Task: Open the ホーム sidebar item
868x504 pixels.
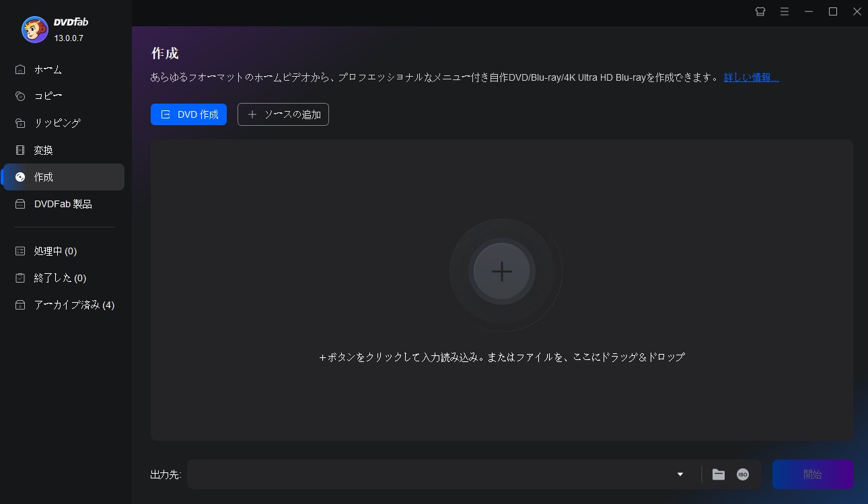Action: point(64,69)
